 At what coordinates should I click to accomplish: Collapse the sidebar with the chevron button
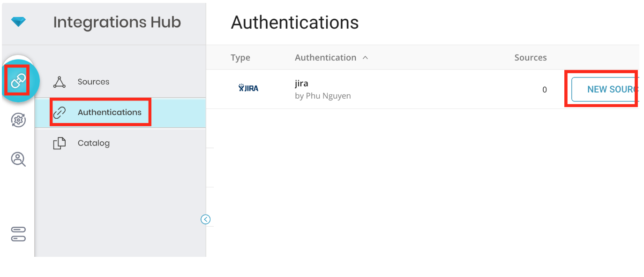pos(205,219)
